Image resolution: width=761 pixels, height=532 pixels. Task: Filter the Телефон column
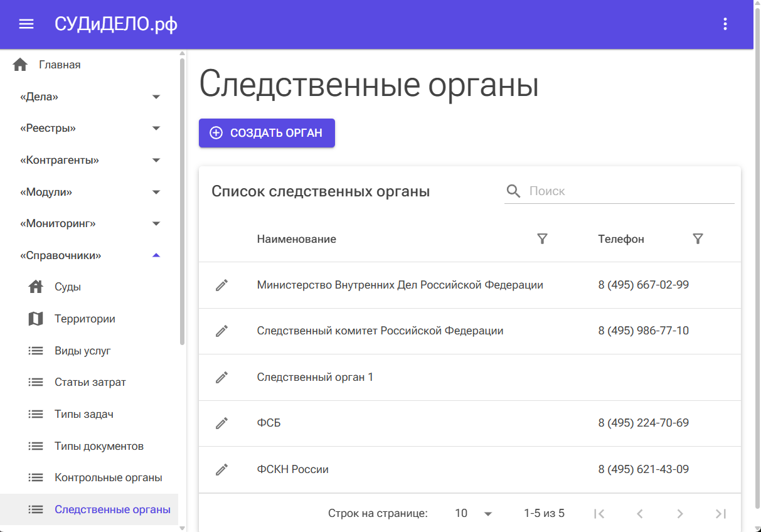click(x=698, y=239)
